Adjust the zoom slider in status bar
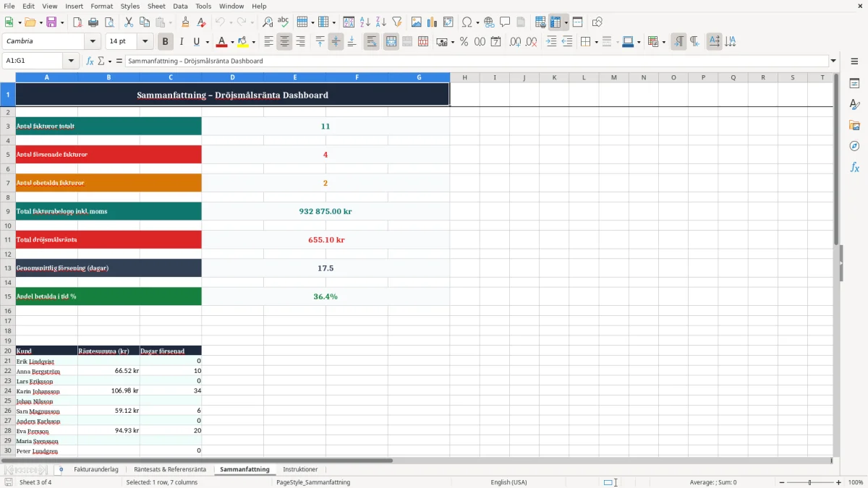This screenshot has width=868, height=488. coord(810,482)
